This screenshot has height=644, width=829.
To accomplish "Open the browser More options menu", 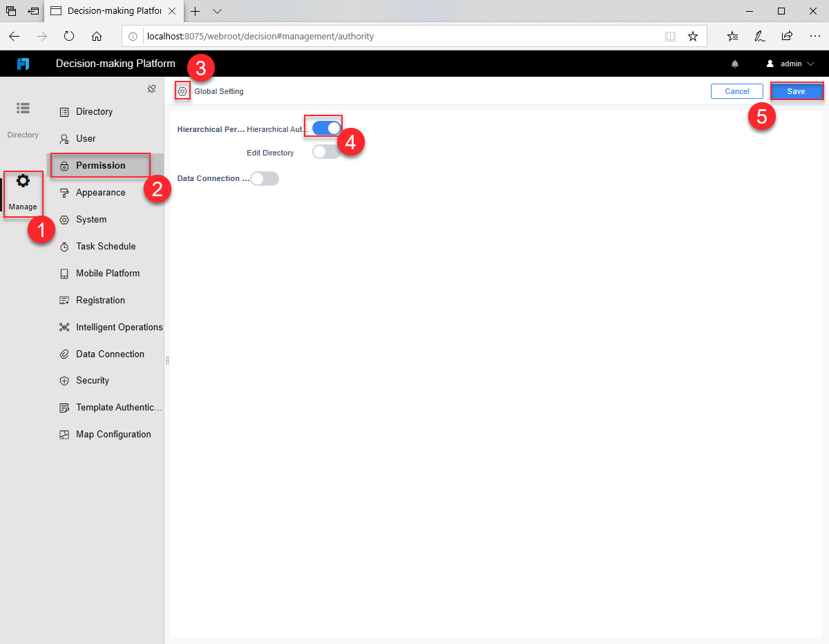I will [814, 36].
